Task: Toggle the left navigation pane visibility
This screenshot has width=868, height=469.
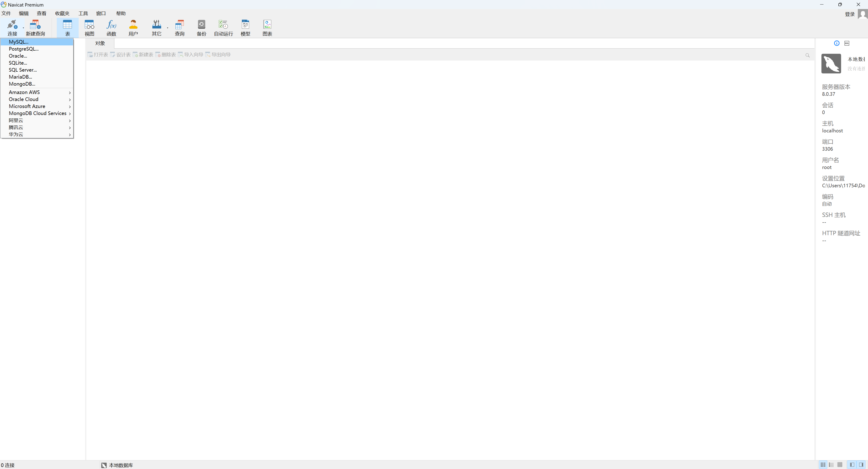Action: point(852,465)
